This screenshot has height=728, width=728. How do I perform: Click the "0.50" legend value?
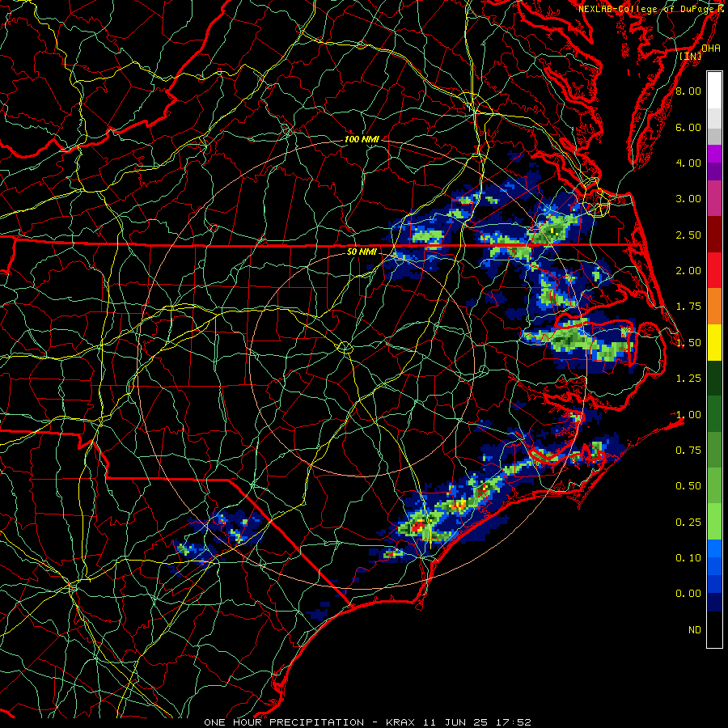pos(688,486)
